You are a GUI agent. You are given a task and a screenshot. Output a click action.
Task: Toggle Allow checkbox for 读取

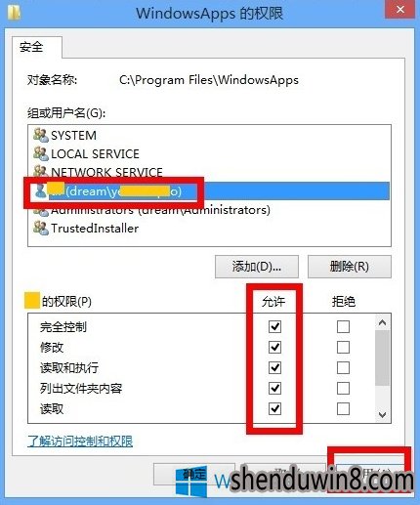[x=274, y=408]
